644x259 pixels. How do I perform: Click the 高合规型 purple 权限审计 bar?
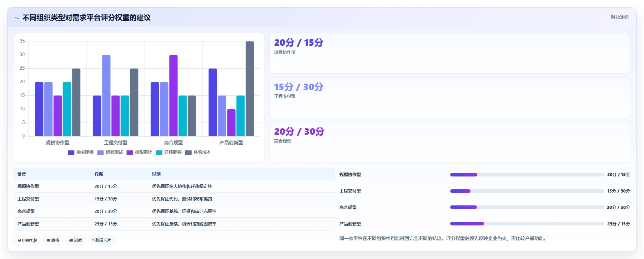pos(173,95)
